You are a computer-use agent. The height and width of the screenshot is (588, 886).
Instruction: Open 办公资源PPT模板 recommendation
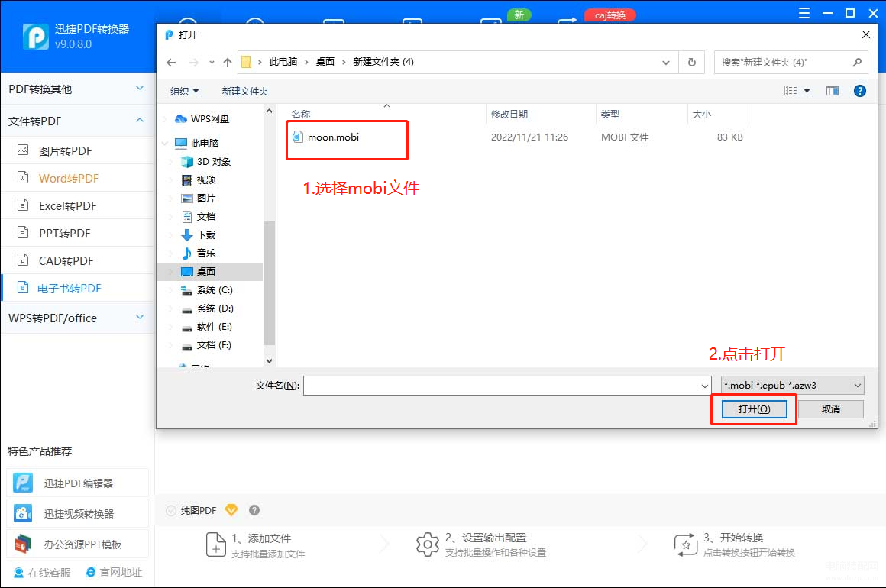(x=77, y=544)
